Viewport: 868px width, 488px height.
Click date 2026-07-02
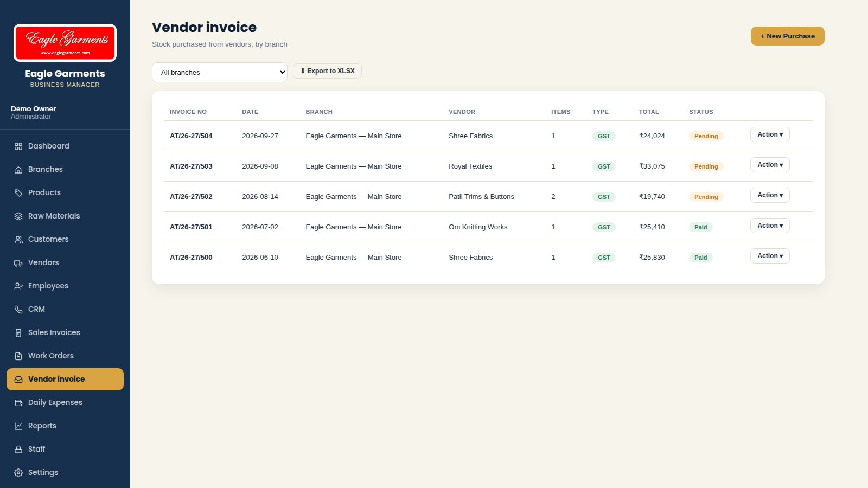pyautogui.click(x=260, y=227)
